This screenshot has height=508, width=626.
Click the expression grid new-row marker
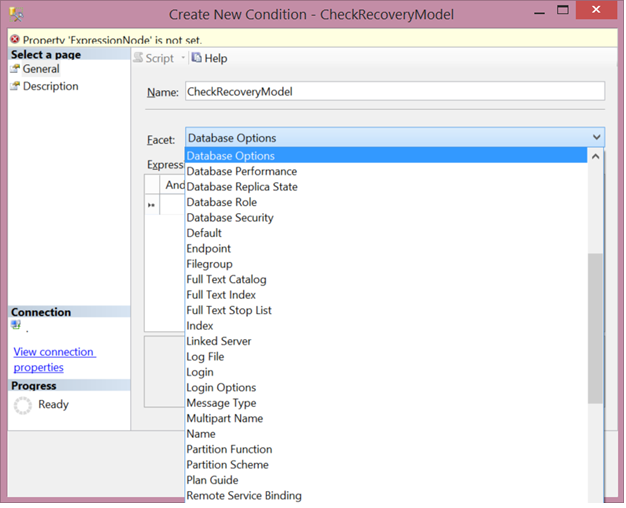[x=151, y=205]
